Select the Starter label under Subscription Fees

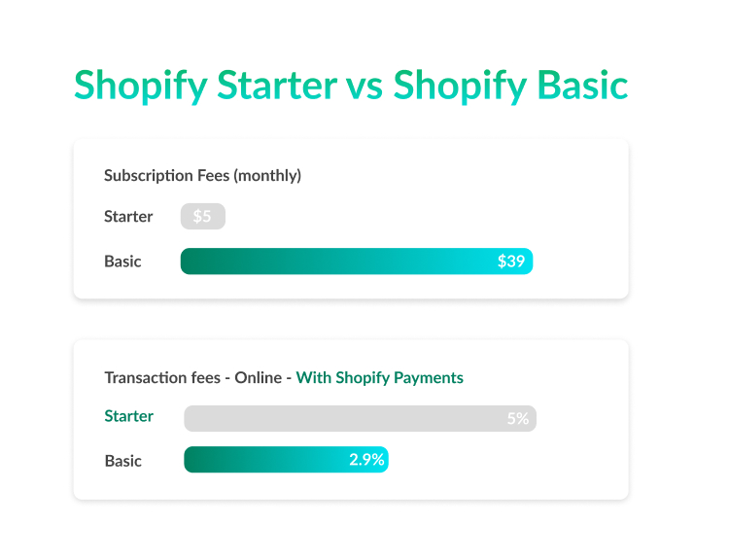tap(128, 217)
